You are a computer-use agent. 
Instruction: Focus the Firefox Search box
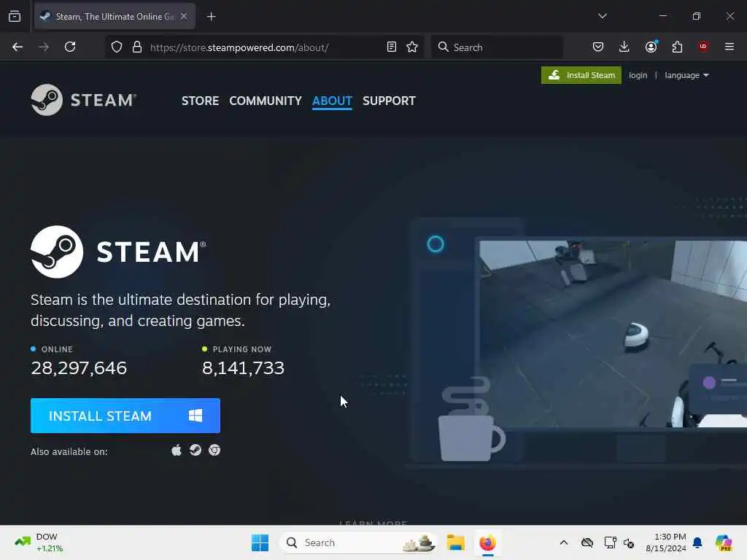pyautogui.click(x=497, y=47)
